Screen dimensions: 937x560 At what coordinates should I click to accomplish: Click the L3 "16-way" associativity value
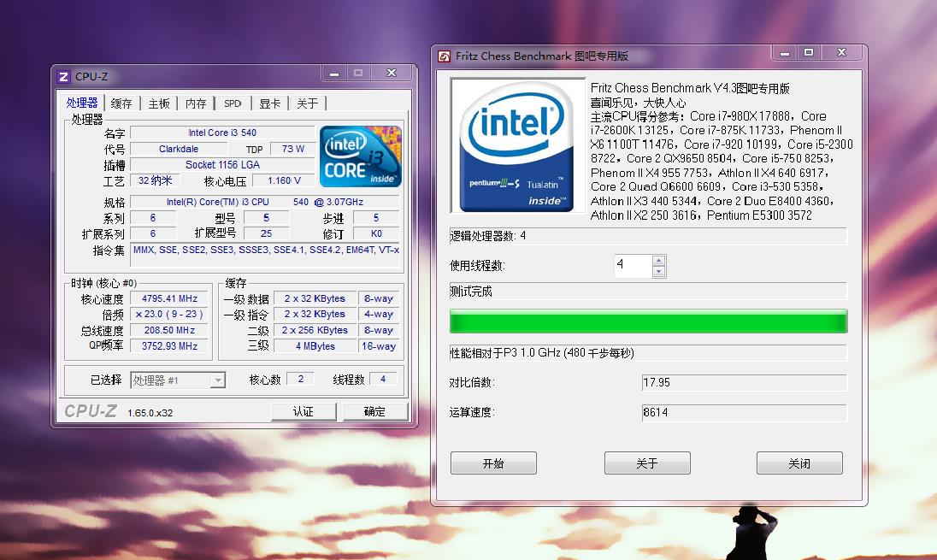coord(379,346)
